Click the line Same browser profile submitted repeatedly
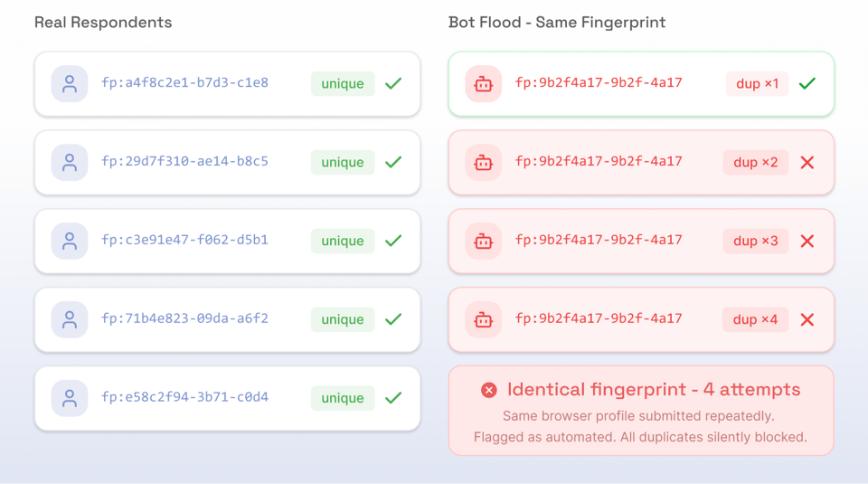Viewport: 868px width, 484px height. (x=638, y=416)
